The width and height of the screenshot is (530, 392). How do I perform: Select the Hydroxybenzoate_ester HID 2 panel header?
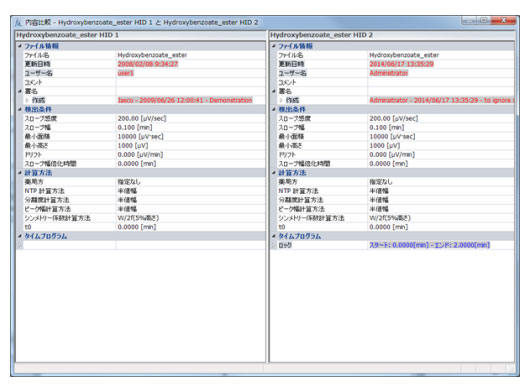coord(392,35)
